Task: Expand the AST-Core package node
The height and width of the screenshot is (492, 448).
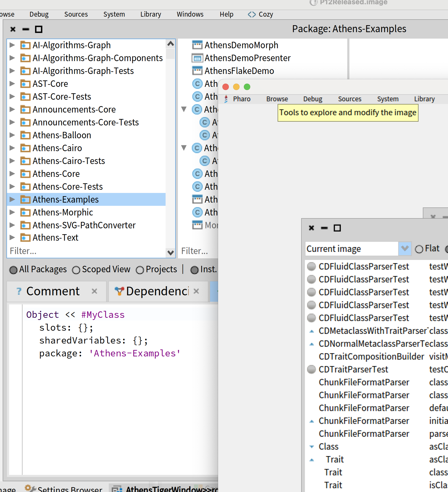Action: 12,84
